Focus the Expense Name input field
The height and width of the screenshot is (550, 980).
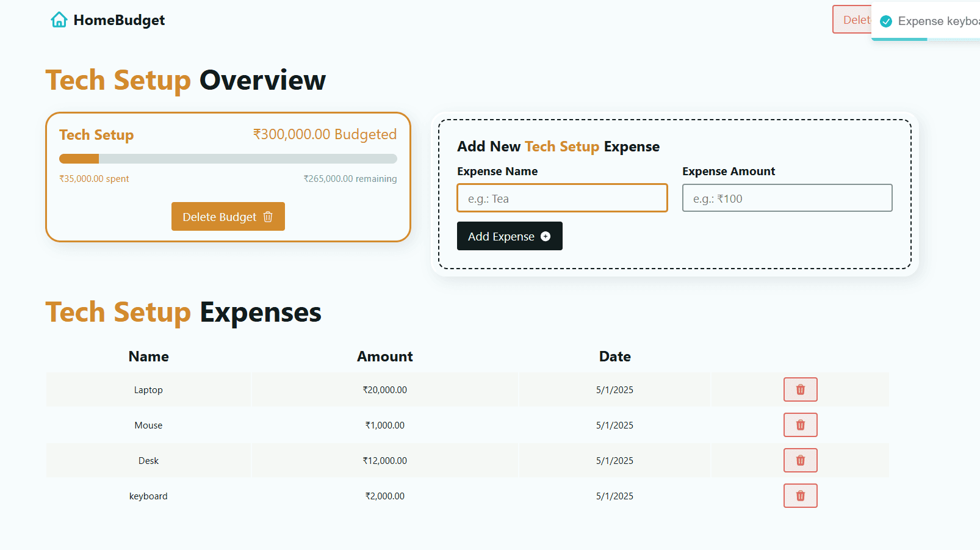point(562,198)
